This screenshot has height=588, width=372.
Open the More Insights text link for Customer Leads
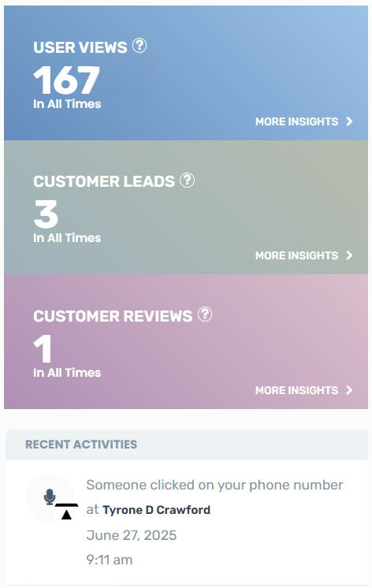click(296, 255)
